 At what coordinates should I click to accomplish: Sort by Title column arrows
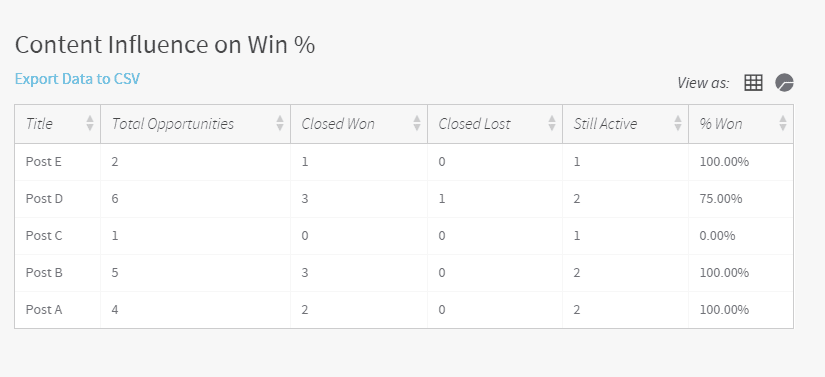tap(90, 123)
